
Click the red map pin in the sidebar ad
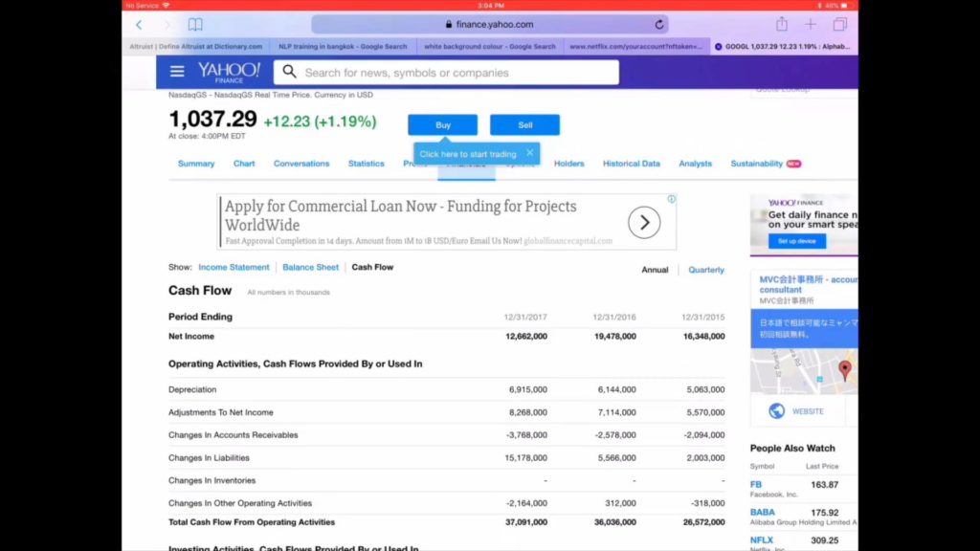click(x=845, y=370)
